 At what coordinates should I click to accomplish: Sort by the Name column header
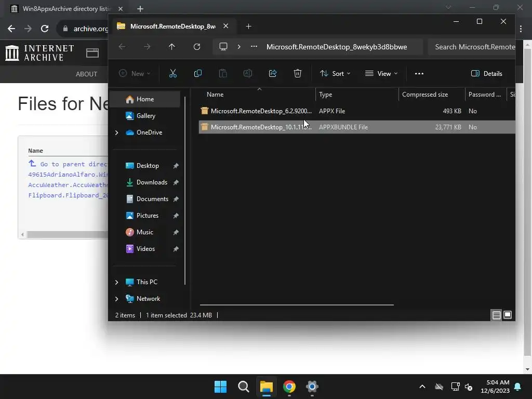coord(257,95)
